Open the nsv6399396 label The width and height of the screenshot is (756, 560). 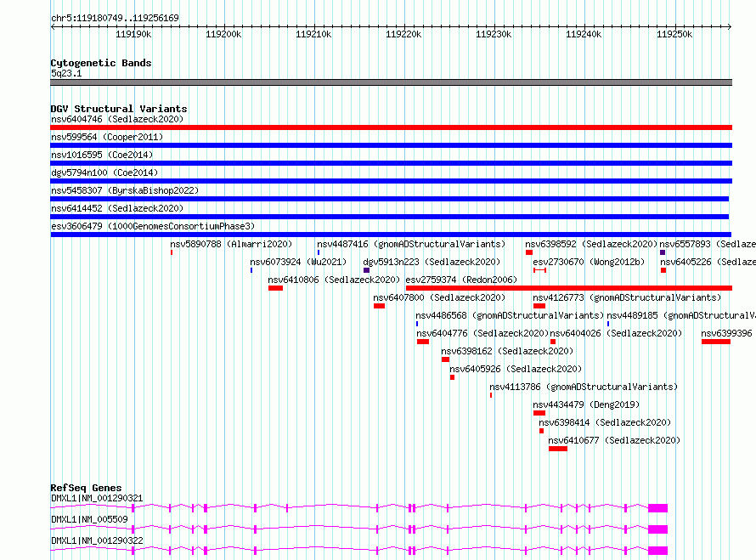[726, 333]
